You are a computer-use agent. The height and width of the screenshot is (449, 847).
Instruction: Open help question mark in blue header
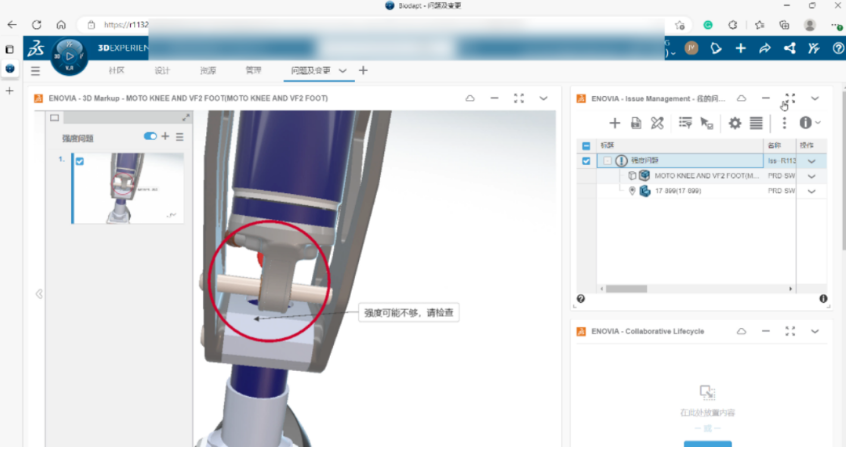[x=838, y=49]
